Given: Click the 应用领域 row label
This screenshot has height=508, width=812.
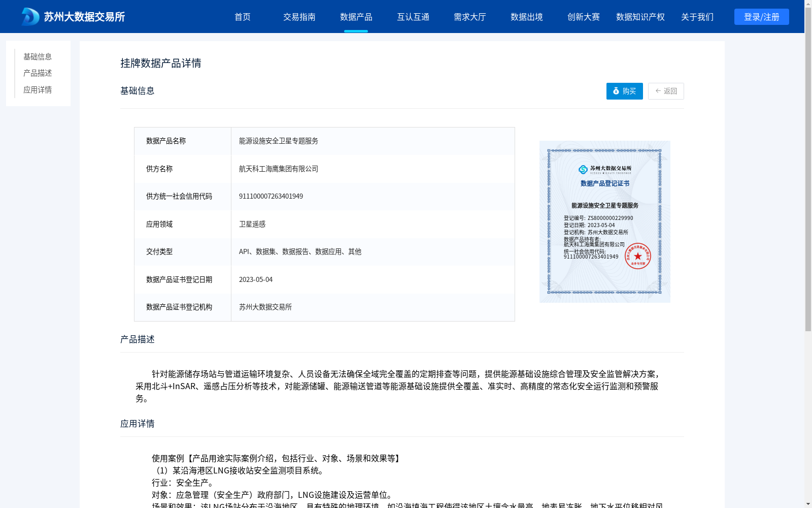Looking at the screenshot, I should pyautogui.click(x=159, y=224).
